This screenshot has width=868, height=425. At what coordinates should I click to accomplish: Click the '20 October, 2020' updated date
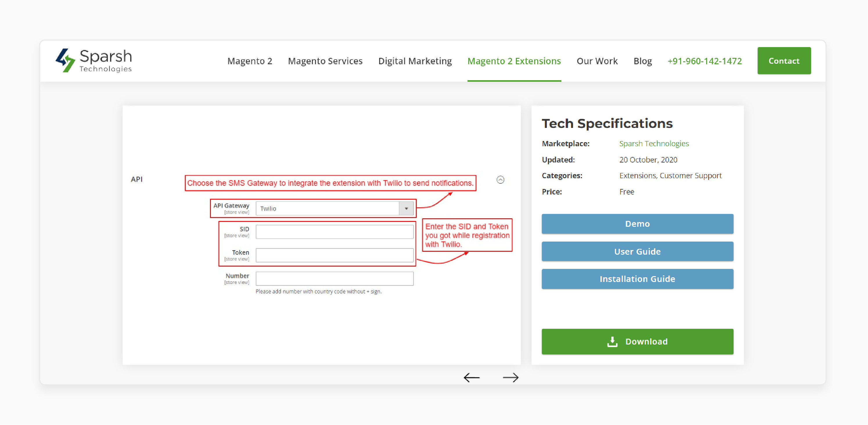tap(648, 160)
